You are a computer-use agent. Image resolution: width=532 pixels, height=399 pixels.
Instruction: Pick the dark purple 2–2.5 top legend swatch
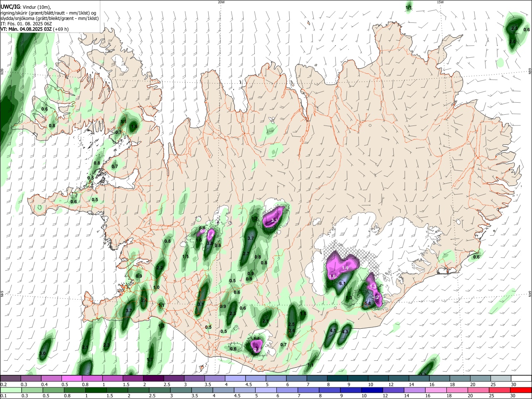[x=153, y=378]
